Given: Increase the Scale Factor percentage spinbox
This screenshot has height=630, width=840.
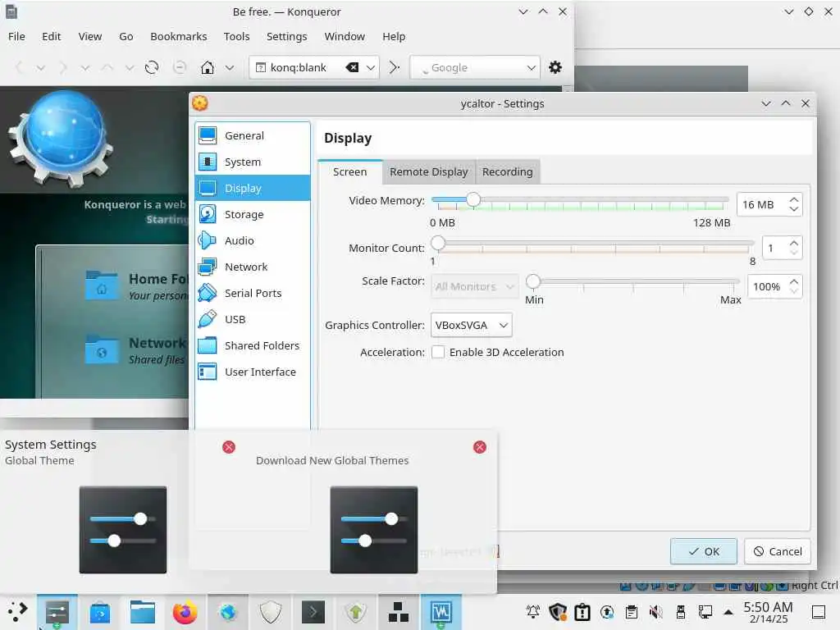Looking at the screenshot, I should coord(794,282).
